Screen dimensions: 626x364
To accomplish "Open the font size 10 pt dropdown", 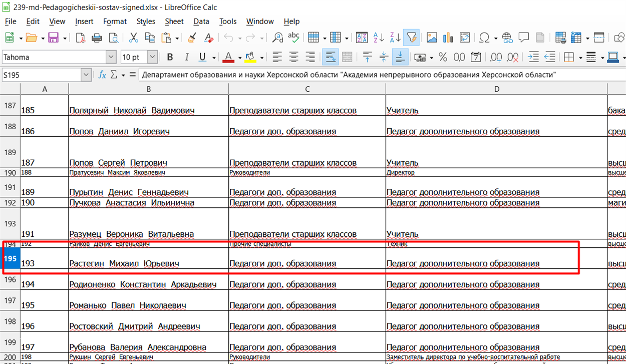I will click(x=152, y=57).
